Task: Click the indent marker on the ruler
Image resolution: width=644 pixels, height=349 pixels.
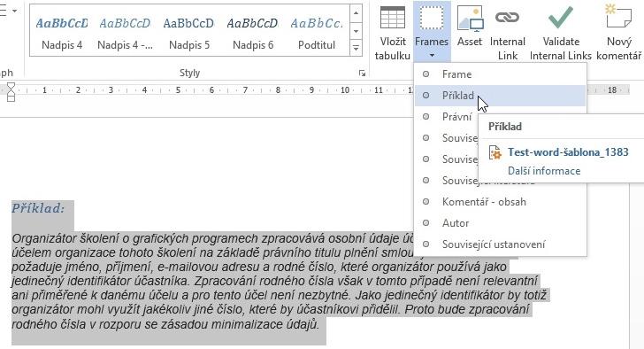Action: point(11,91)
